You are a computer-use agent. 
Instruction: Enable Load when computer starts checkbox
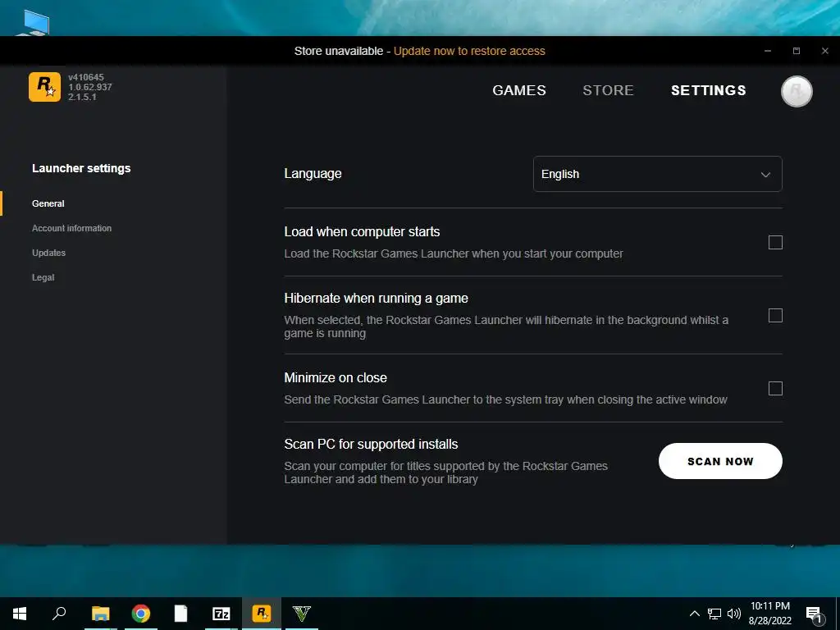[775, 242]
